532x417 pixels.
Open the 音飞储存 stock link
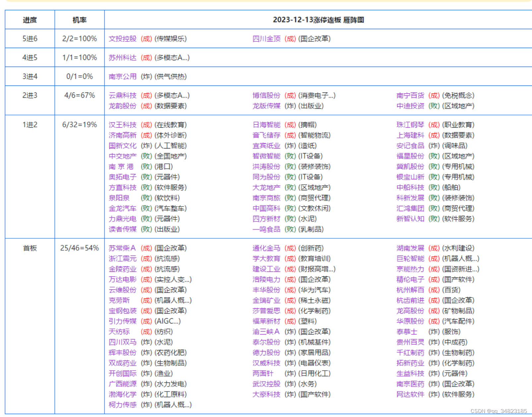point(266,135)
